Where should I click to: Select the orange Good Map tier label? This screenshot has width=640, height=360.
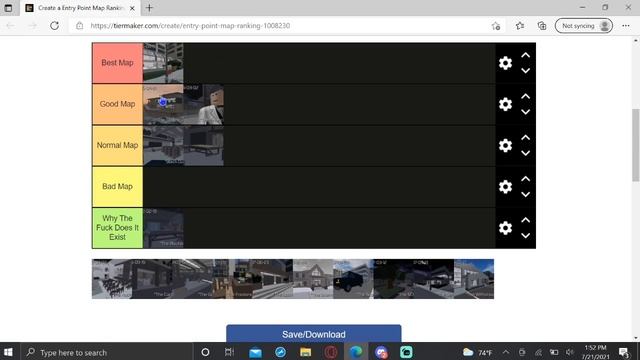point(118,104)
